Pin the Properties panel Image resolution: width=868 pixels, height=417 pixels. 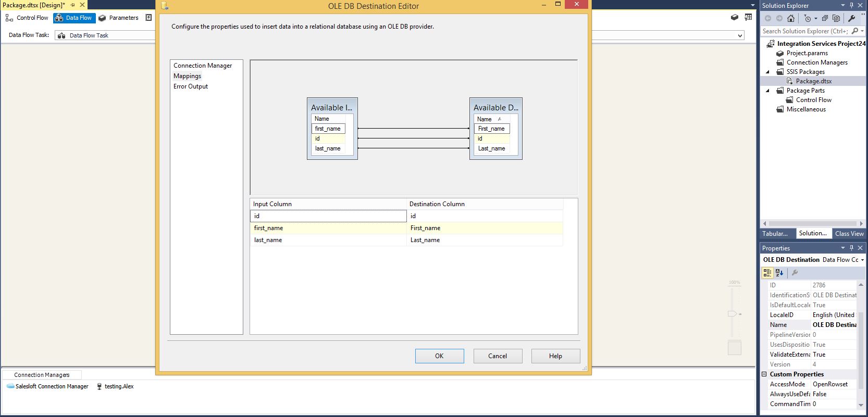(851, 248)
